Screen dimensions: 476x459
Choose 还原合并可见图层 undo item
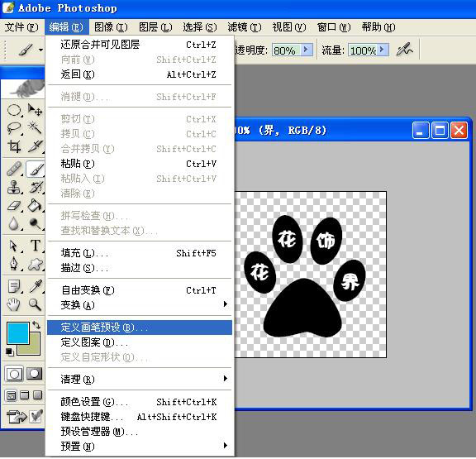(x=140, y=45)
